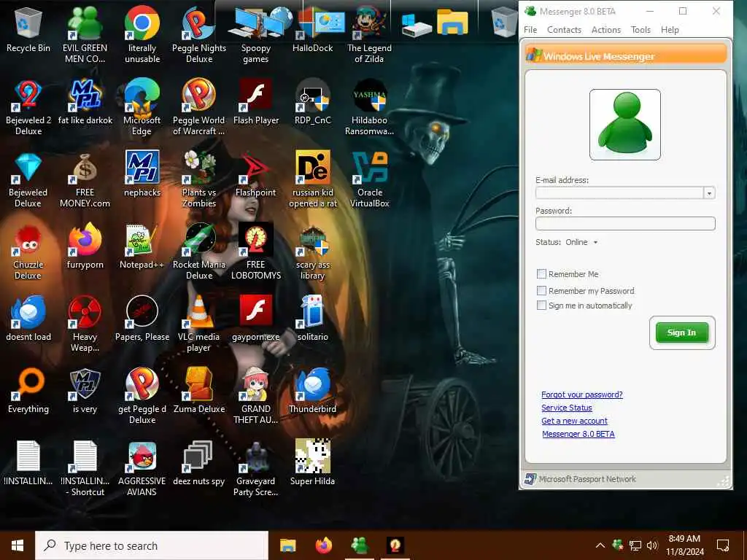Screen dimensions: 747x560
Task: Enable Remember my Password checkbox
Action: click(542, 290)
